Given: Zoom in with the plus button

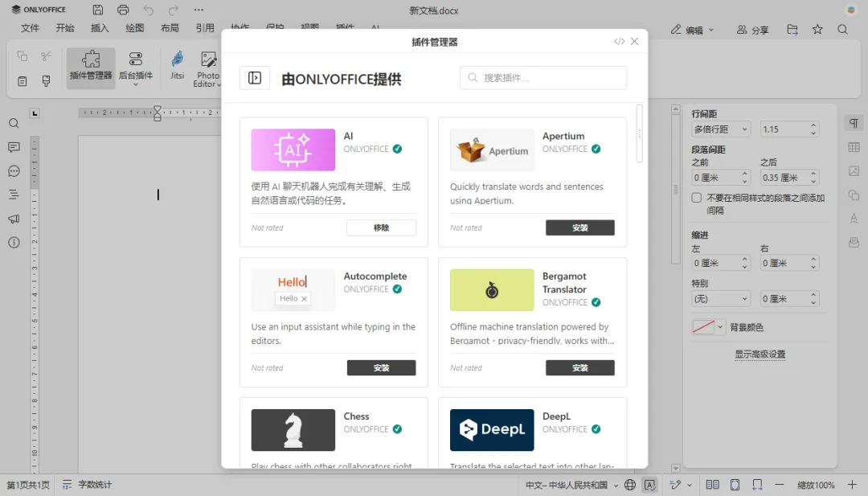Looking at the screenshot, I should click(852, 485).
